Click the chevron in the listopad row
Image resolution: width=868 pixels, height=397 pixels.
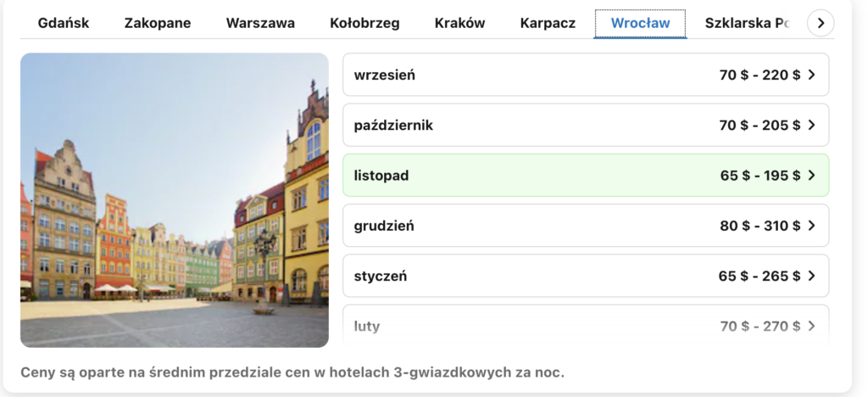click(811, 176)
